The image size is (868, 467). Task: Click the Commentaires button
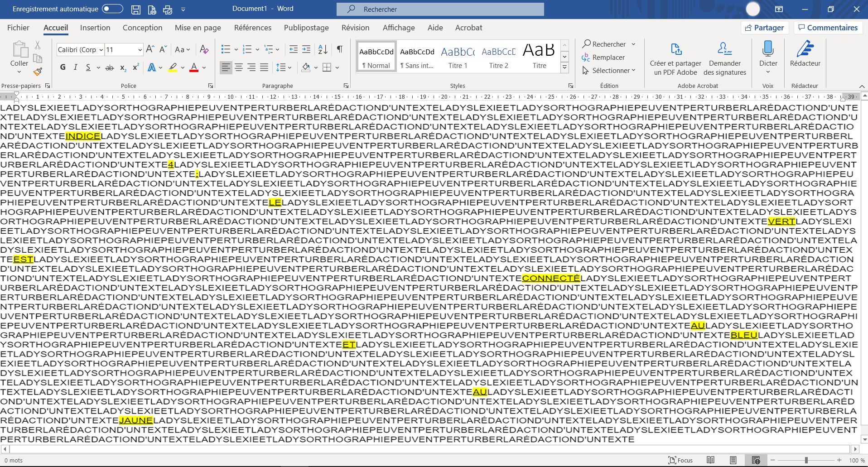(827, 28)
